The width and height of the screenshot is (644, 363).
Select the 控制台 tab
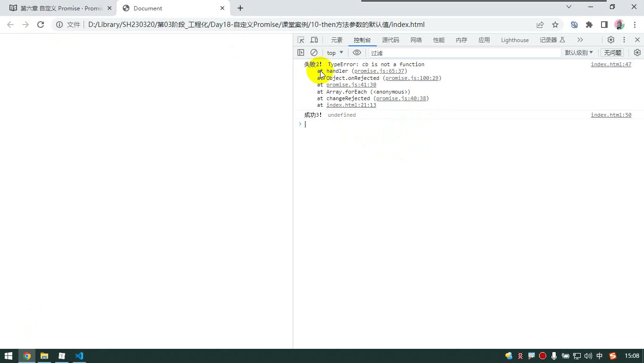(x=362, y=40)
